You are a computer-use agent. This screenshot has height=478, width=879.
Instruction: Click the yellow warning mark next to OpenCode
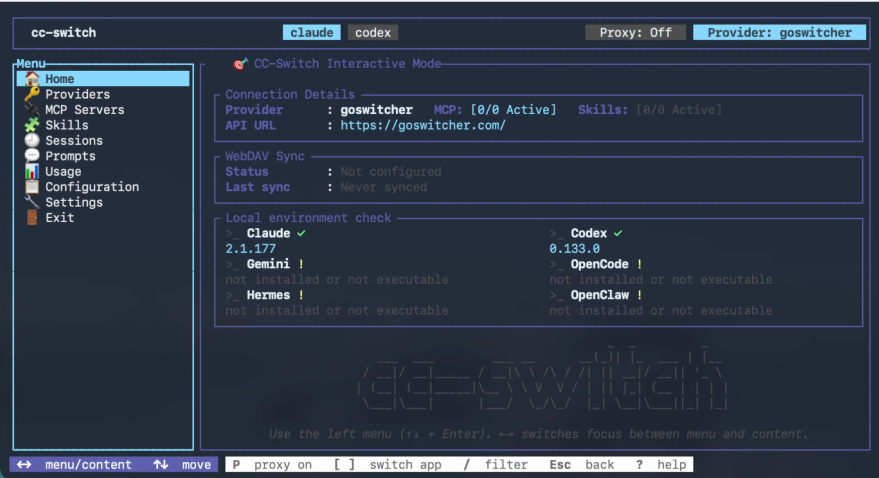(x=640, y=264)
